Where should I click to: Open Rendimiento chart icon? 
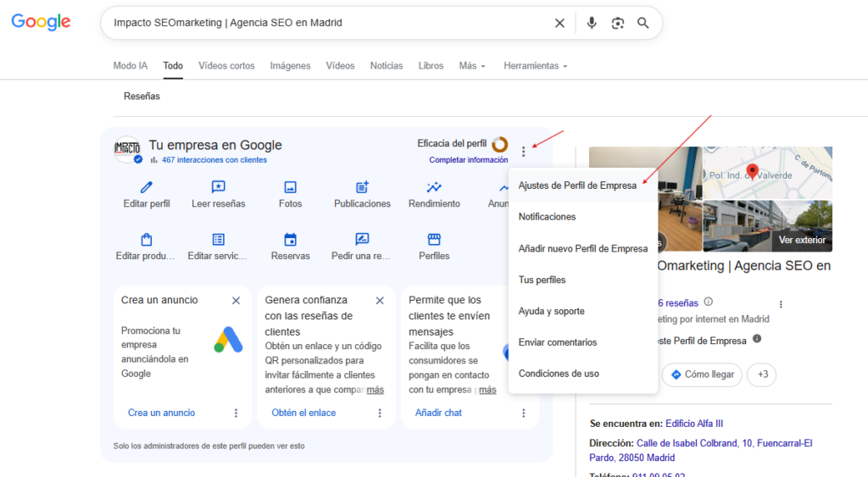[434, 187]
